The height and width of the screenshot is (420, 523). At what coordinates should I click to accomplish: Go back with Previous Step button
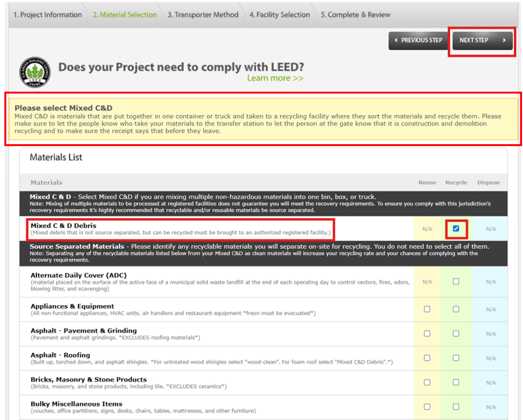tap(418, 41)
